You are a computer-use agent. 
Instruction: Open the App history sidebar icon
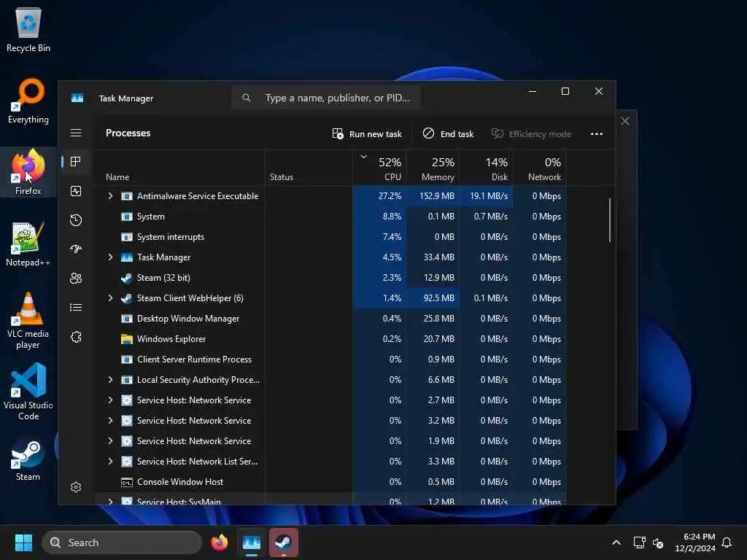pyautogui.click(x=76, y=220)
